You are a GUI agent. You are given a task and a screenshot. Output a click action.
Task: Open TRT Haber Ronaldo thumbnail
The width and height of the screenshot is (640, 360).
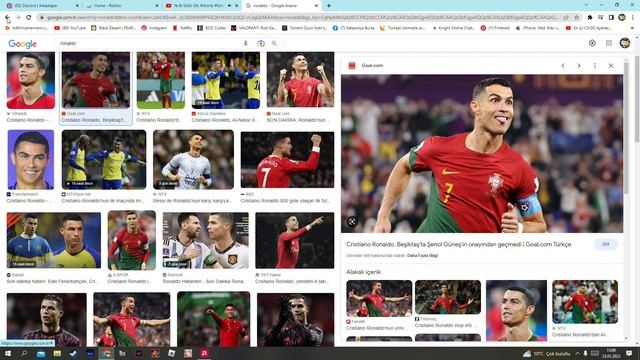pyautogui.click(x=295, y=240)
